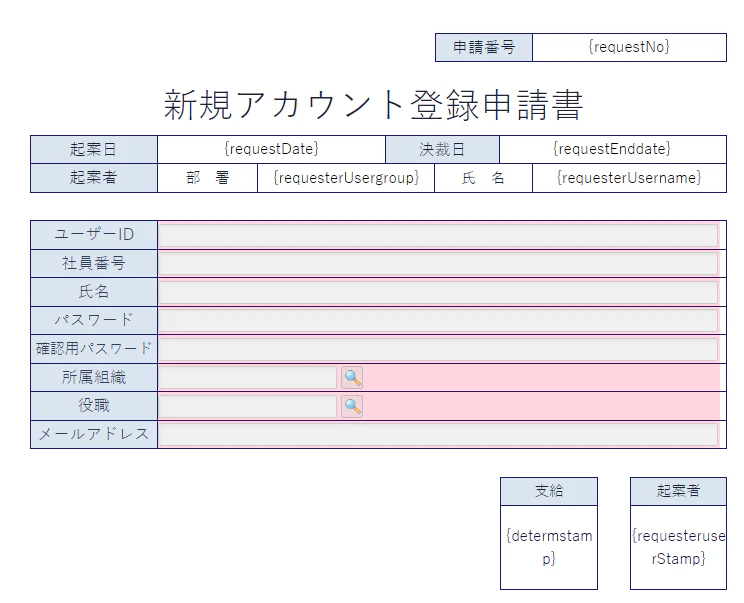Select the 決裁日 label cell
The height and width of the screenshot is (603, 744).
click(442, 149)
